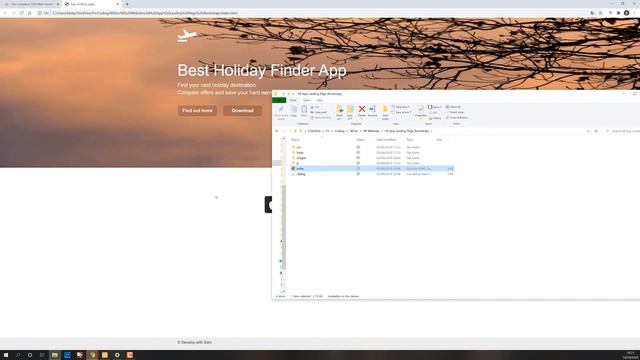640x360 pixels.
Task: Click Select none in the Explorer ribbon
Action: 455,112
